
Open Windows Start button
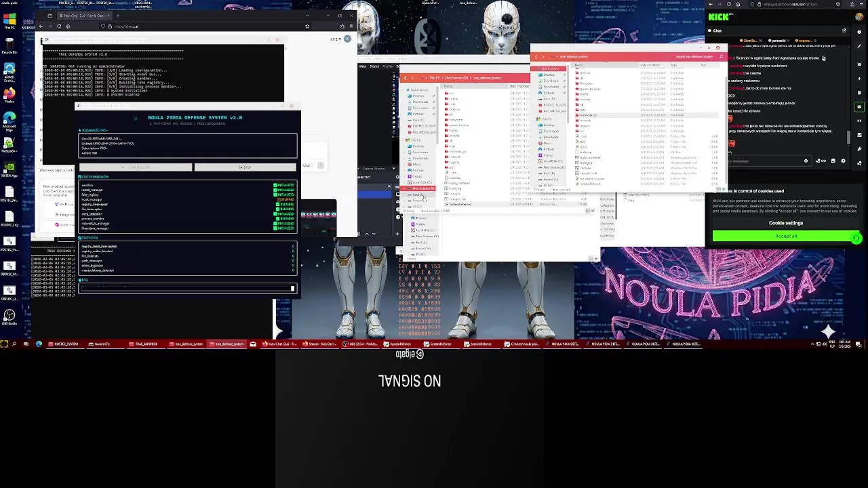(x=3, y=344)
